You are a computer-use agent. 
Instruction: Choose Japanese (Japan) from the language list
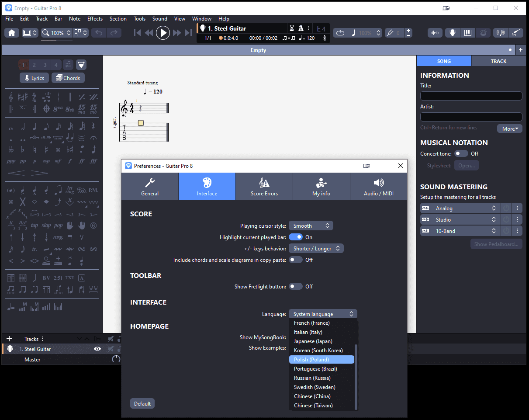(x=322, y=341)
